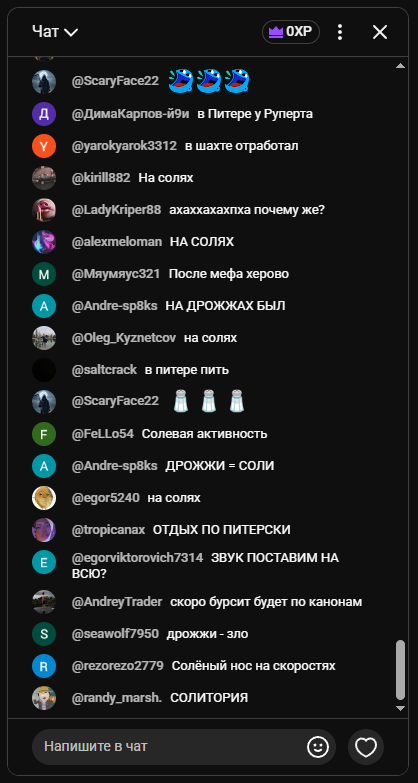Screen dimensions: 418x783
Task: Click into the Напишите в чат field
Action: pyautogui.click(x=170, y=747)
